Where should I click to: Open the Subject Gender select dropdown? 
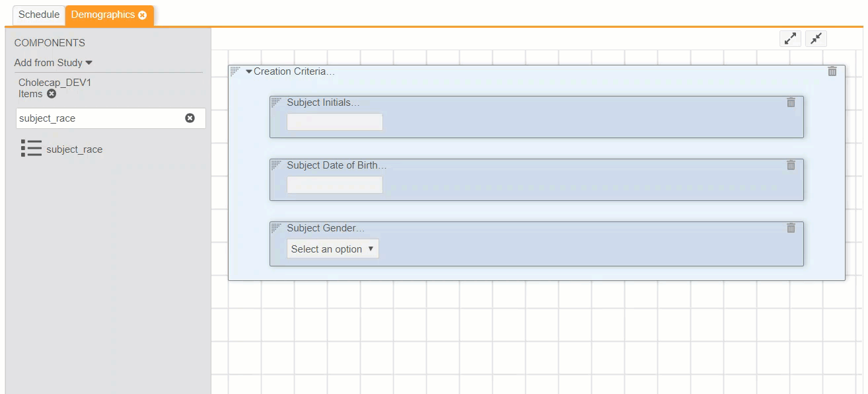(x=333, y=249)
